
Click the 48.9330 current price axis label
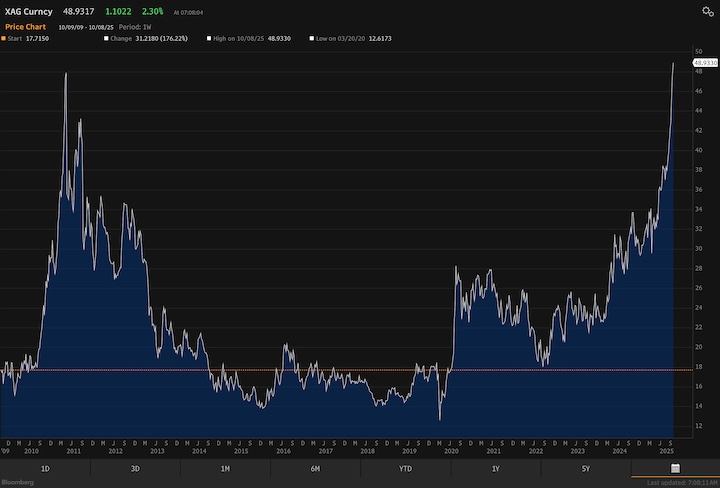click(x=705, y=62)
